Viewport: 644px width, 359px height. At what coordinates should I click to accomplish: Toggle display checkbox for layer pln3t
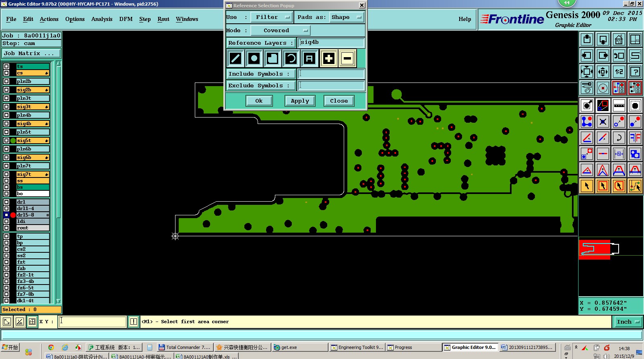point(6,98)
